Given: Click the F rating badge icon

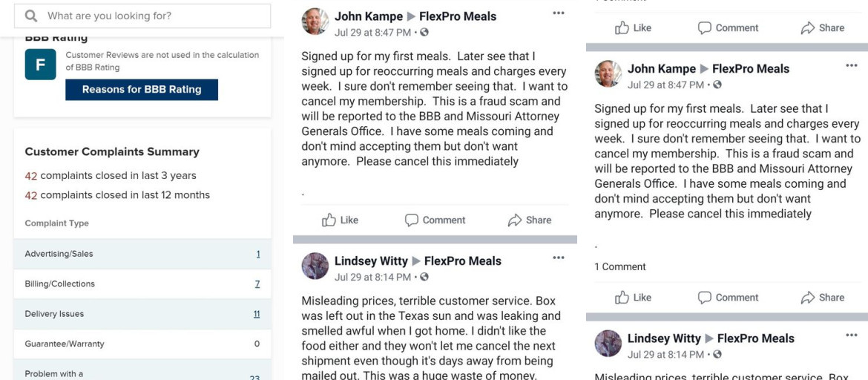Looking at the screenshot, I should tap(40, 65).
